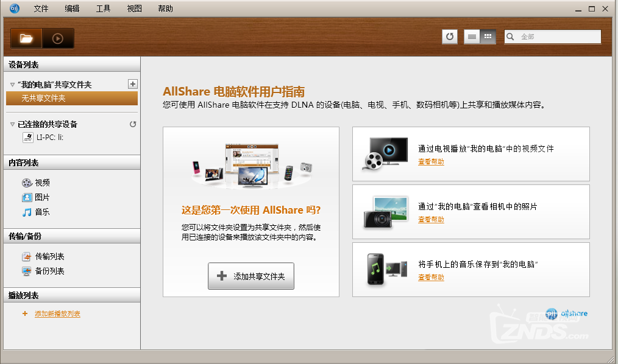Click the 播放列表 panel header
Screen dimensions: 618x364
(x=72, y=295)
